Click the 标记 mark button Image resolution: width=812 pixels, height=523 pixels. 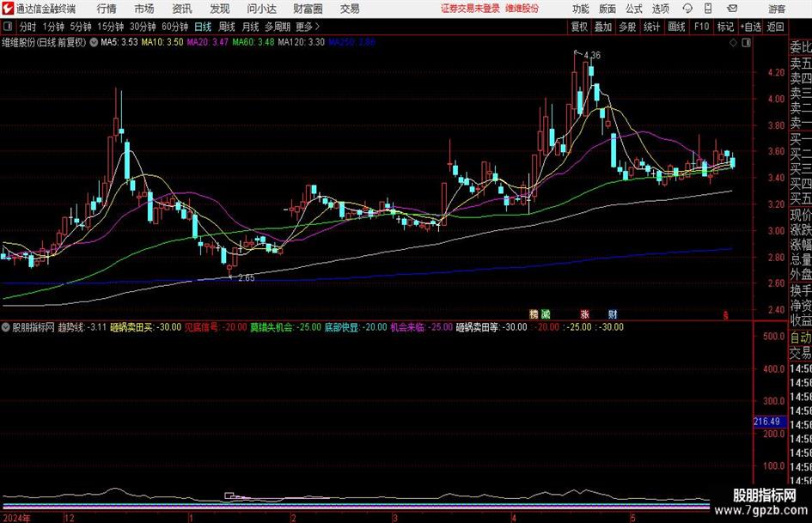coord(725,27)
